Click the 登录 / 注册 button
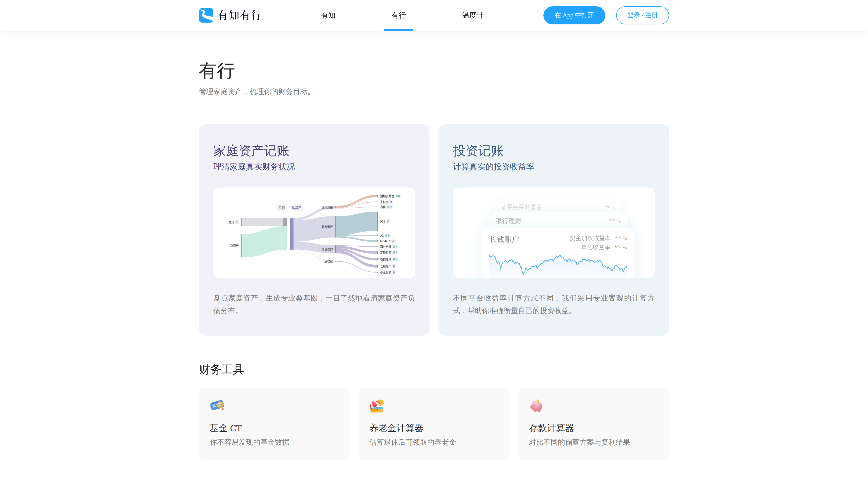868x488 pixels. (642, 15)
